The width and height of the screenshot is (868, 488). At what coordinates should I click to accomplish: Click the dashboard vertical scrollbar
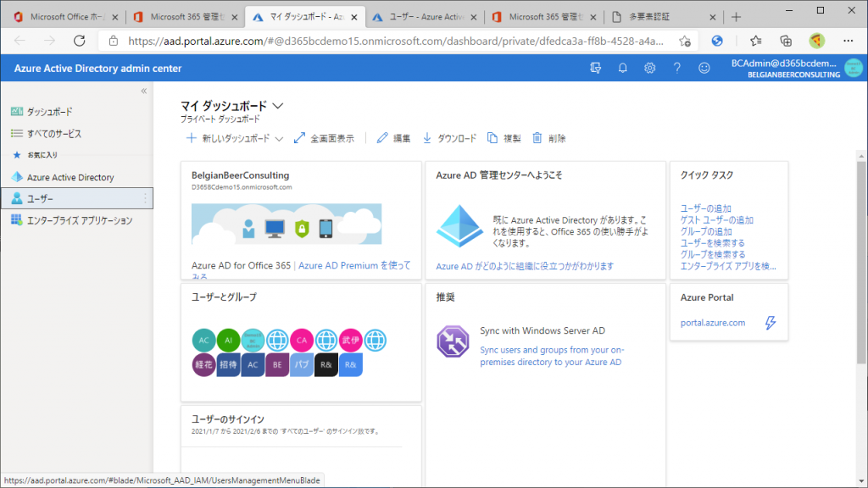tap(861, 263)
